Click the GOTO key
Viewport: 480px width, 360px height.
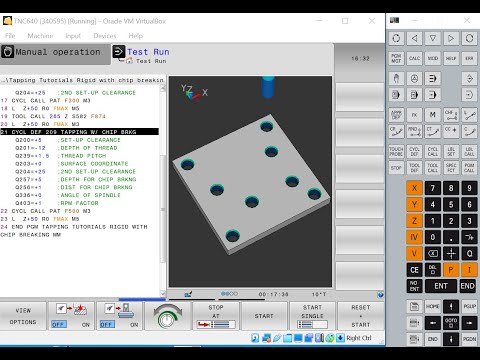point(451,323)
